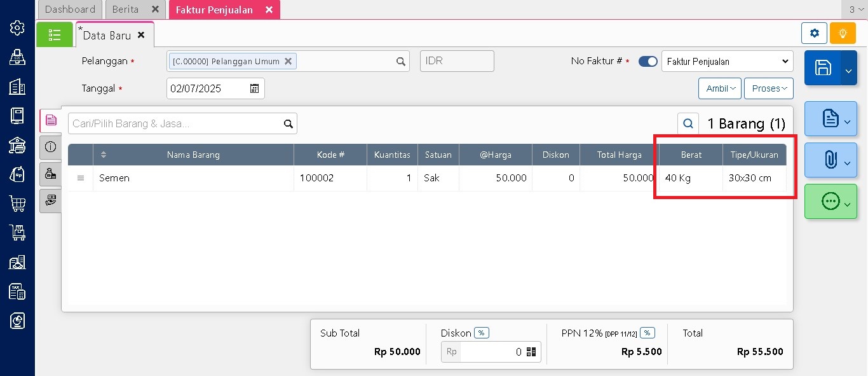
Task: Click the paperclip attachment icon
Action: click(830, 160)
